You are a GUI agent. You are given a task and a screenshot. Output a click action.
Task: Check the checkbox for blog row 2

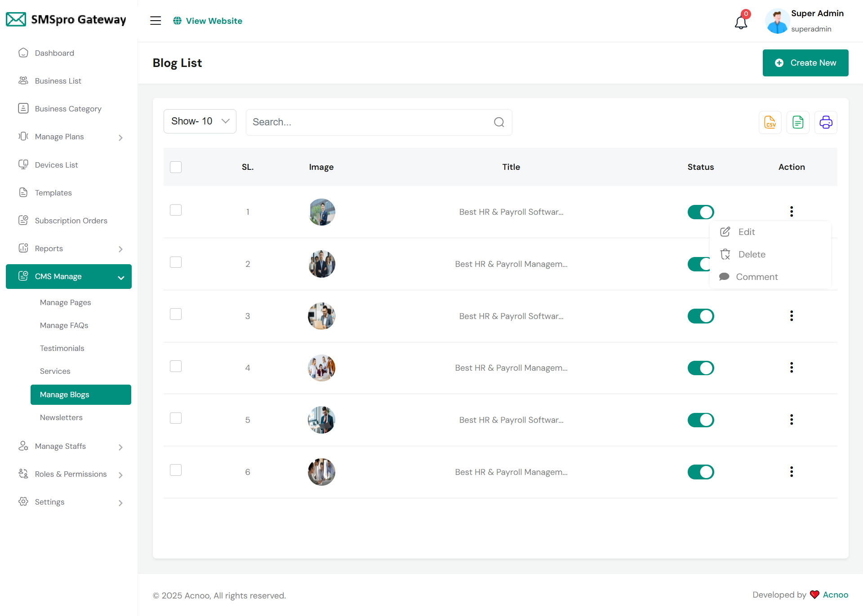(176, 262)
